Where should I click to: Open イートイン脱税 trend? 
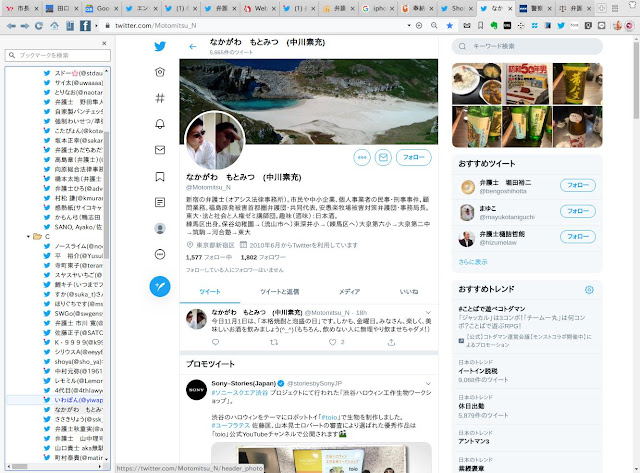click(478, 371)
